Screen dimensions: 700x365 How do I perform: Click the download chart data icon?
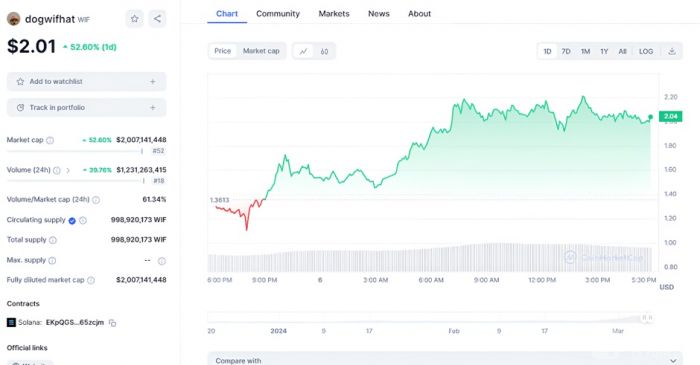[x=671, y=51]
